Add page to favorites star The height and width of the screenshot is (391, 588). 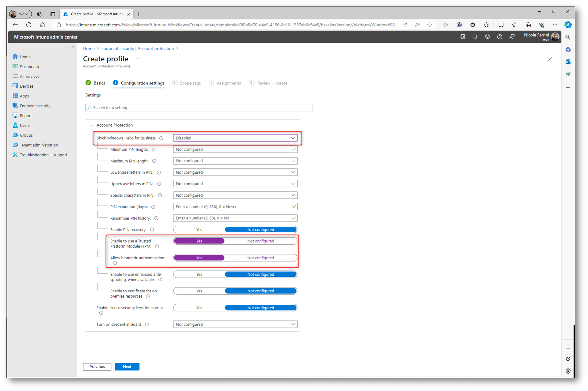tap(429, 25)
